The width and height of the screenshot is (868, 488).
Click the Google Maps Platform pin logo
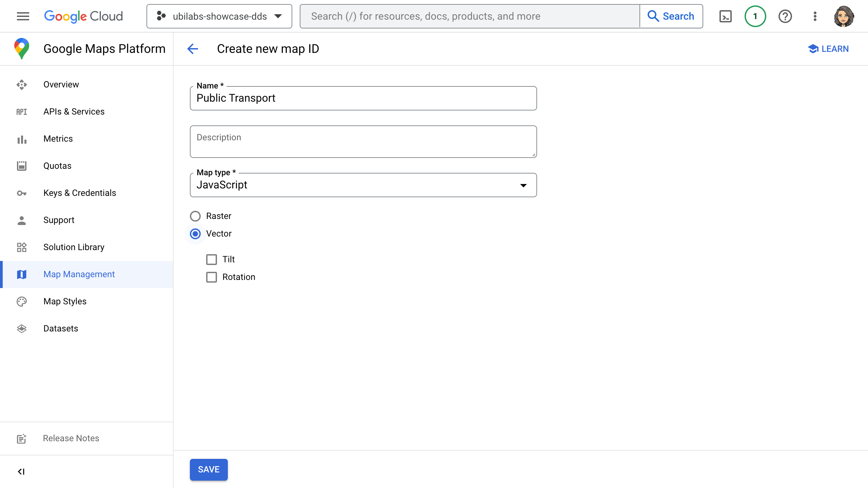click(x=22, y=48)
